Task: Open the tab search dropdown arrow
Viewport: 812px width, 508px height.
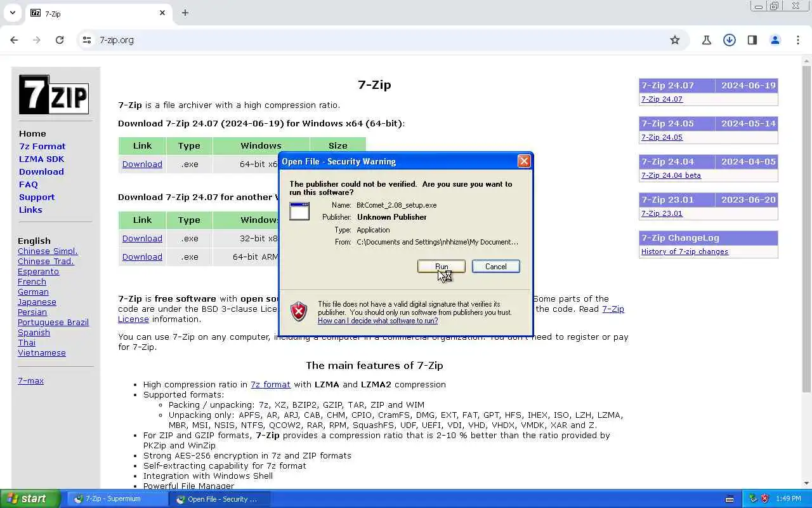Action: tap(12, 13)
